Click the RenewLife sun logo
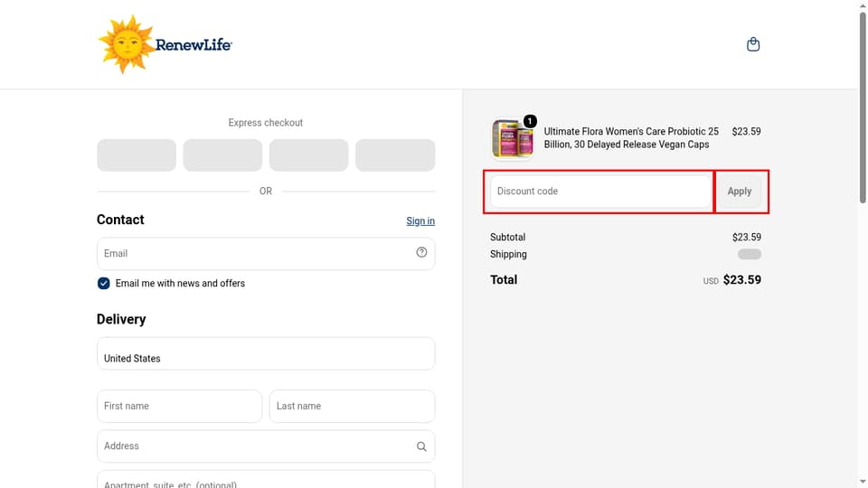This screenshot has width=868, height=488. [x=165, y=44]
